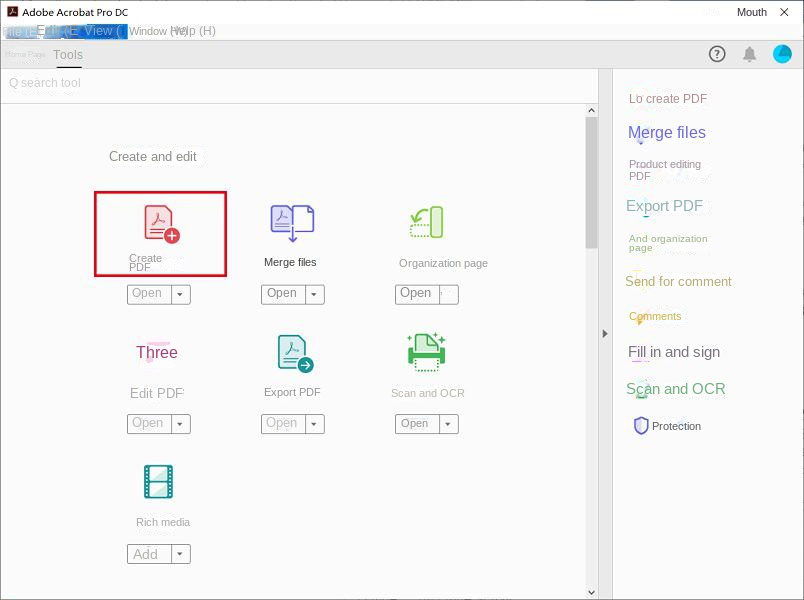The image size is (804, 600).
Task: Open the File menu
Action: 18,31
